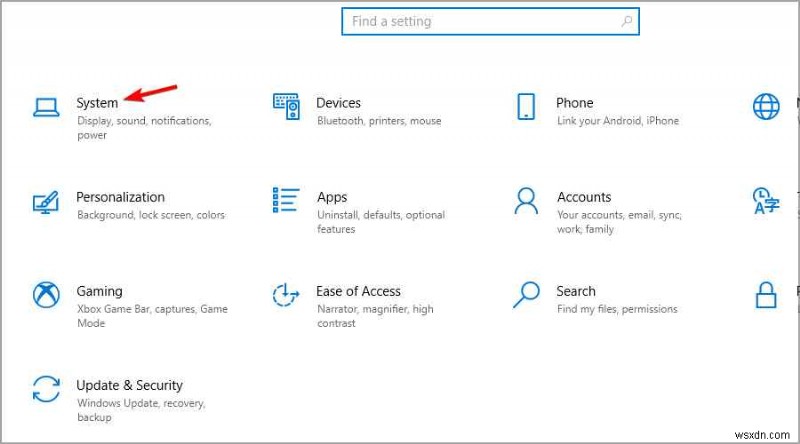
Task: Click the Privacy padlock icon
Action: (x=766, y=296)
